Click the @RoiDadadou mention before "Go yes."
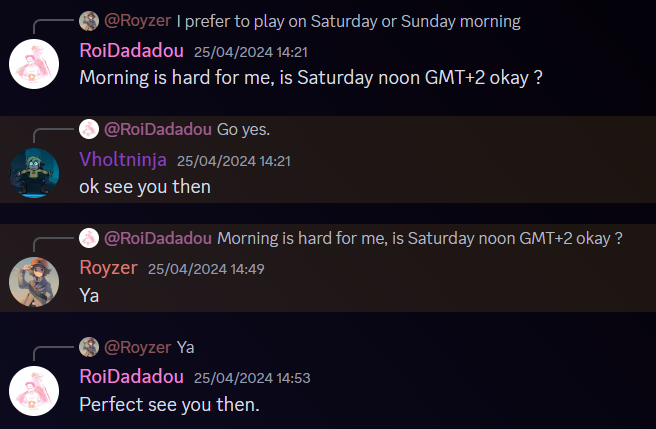This screenshot has width=656, height=429. tap(157, 129)
